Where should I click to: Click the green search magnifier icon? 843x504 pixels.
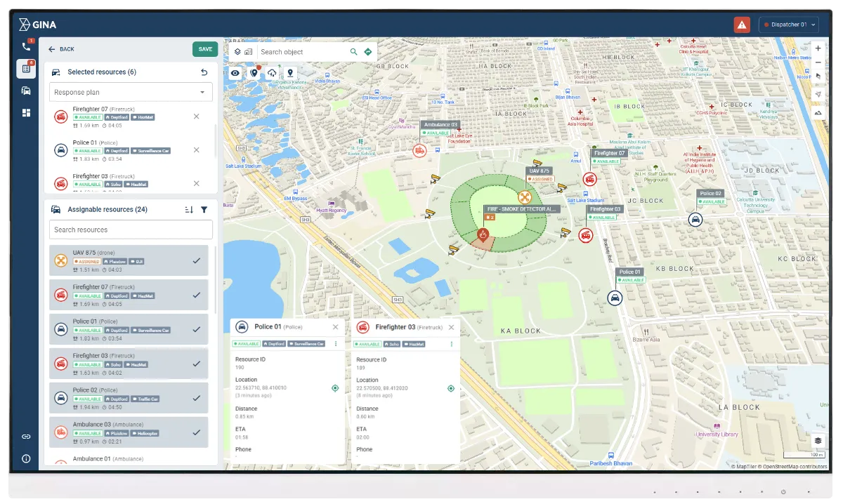(354, 52)
